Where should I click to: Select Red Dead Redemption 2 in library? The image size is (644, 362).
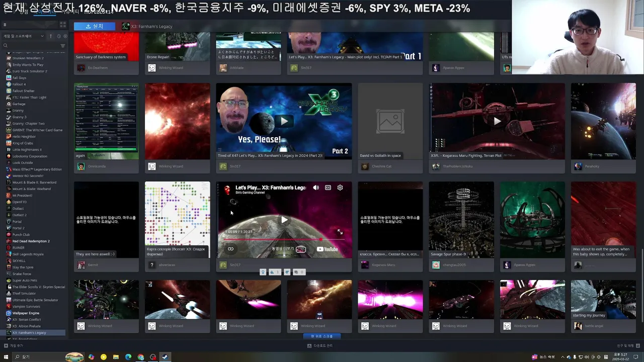[31, 241]
